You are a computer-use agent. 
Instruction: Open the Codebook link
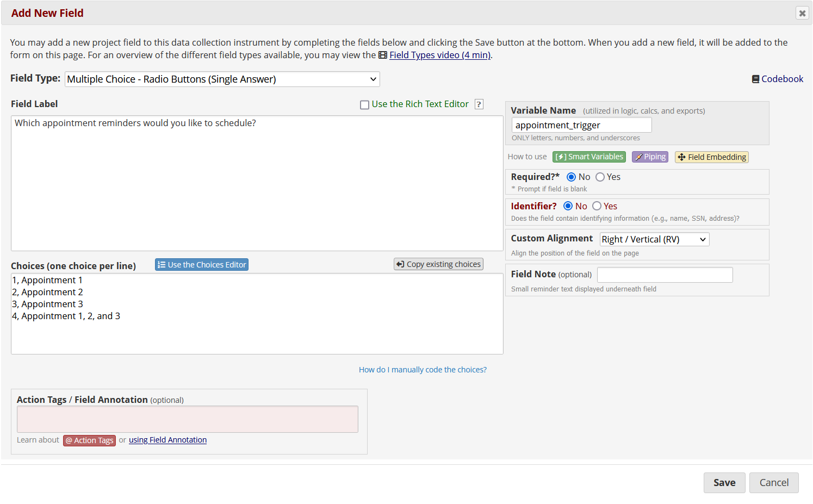[782, 79]
